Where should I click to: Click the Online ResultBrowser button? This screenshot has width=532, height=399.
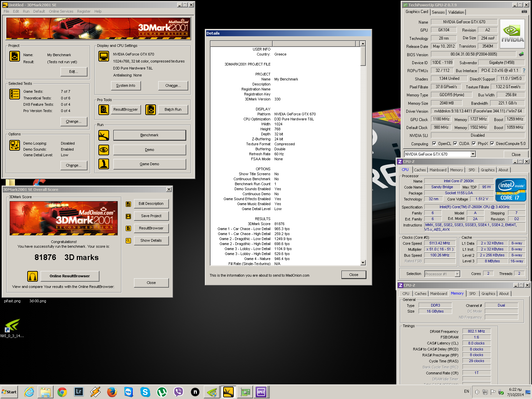point(70,276)
